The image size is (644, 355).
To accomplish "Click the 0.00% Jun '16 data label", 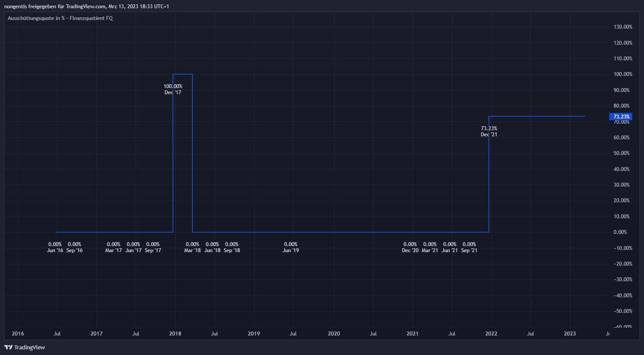I will 55,247.
